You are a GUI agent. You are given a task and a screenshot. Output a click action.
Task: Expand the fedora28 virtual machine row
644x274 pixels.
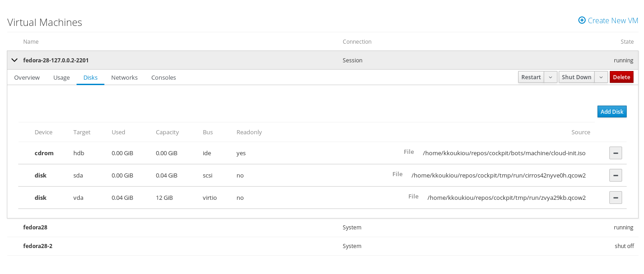(x=36, y=227)
